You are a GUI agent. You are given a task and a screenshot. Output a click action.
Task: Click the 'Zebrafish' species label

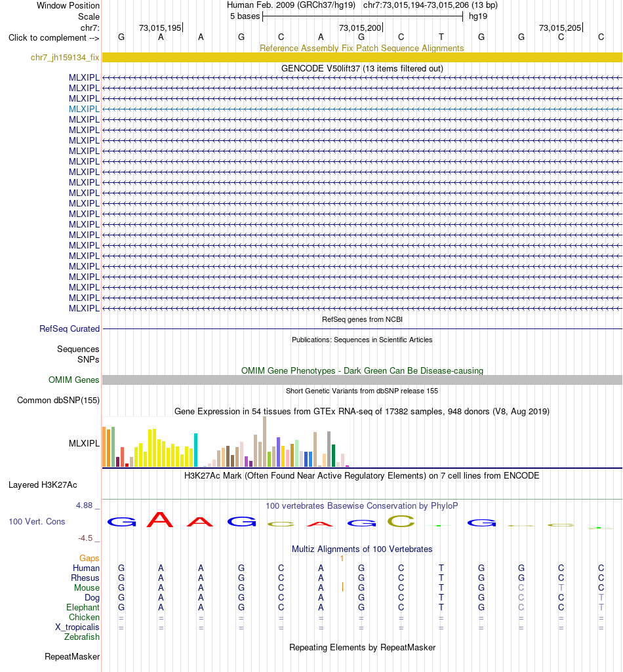(82, 637)
